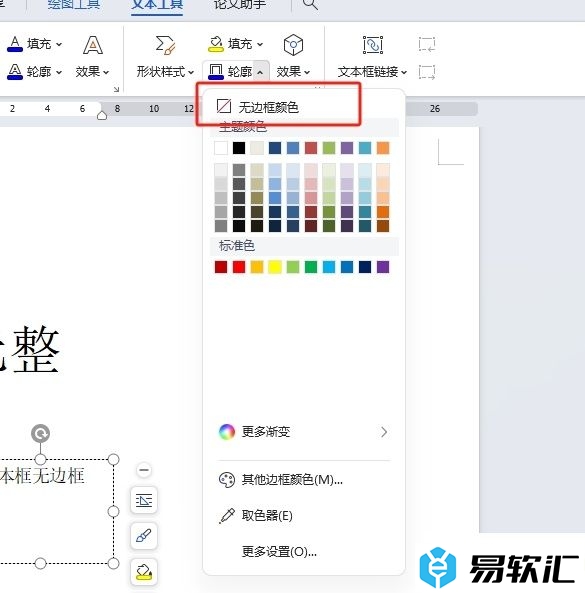Click the text box link icon
Viewport: 585px width, 593px height.
coord(372,45)
